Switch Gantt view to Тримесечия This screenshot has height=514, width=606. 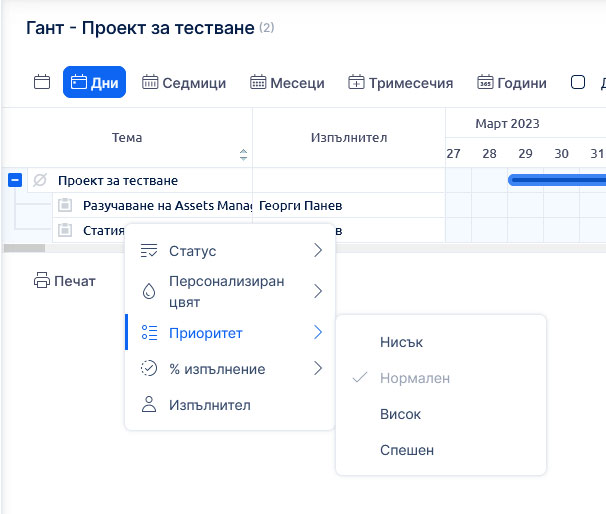400,83
